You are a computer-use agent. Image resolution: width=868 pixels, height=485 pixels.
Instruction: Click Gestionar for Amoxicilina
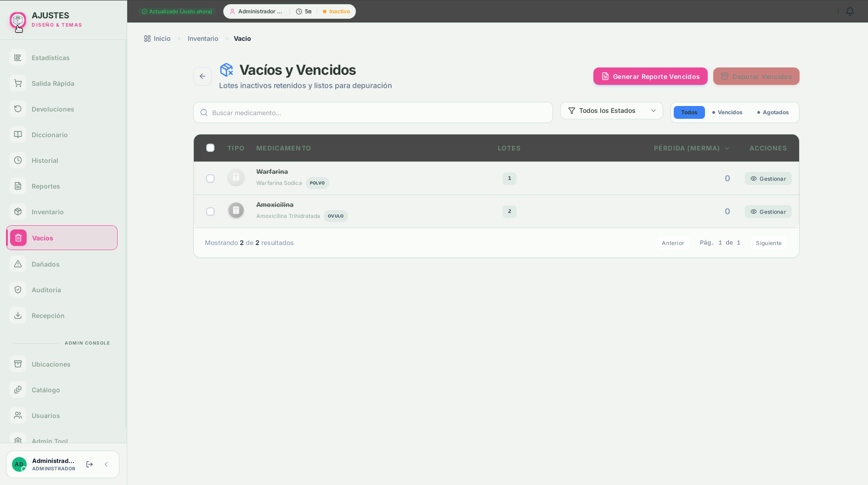[768, 212]
